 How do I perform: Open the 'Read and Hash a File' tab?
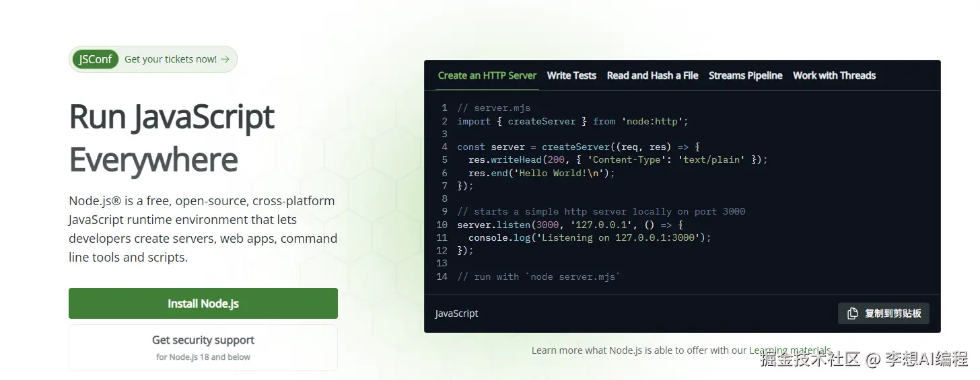[x=653, y=75]
